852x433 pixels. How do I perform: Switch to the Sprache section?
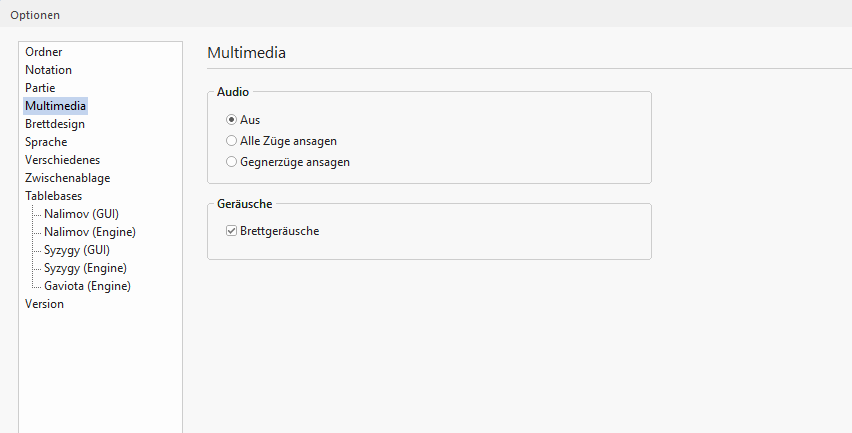[46, 142]
